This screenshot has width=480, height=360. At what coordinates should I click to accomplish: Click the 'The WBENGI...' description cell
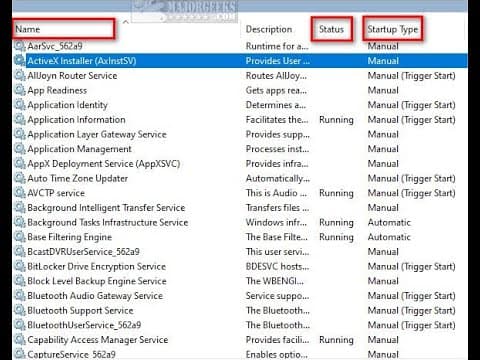(x=275, y=281)
